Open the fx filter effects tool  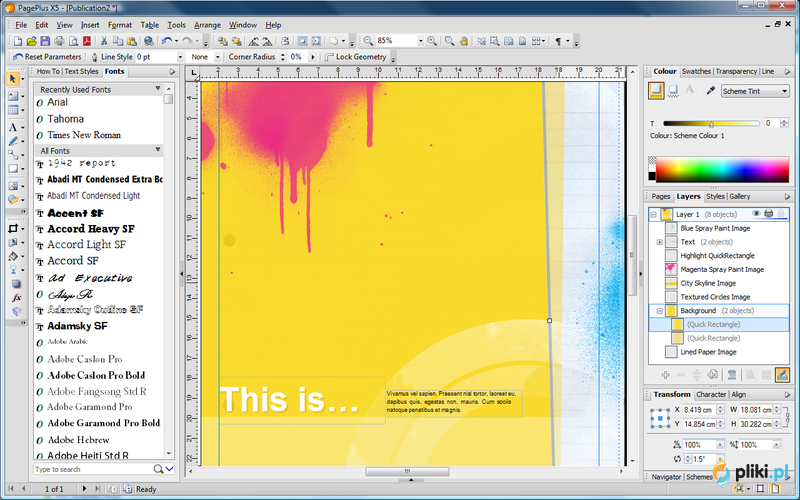(x=16, y=297)
